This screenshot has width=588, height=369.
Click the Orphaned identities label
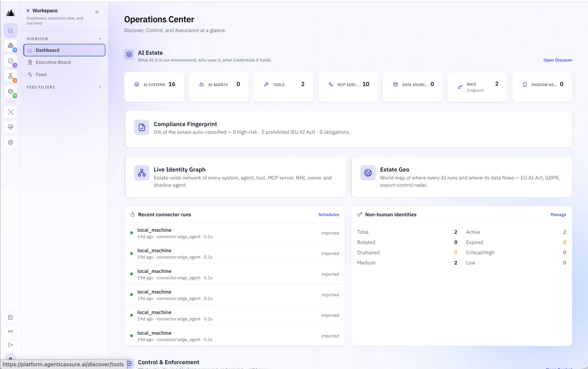[368, 253]
